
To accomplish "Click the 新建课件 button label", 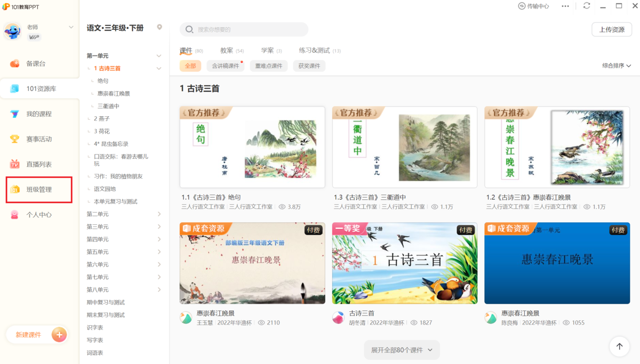I will click(x=28, y=335).
